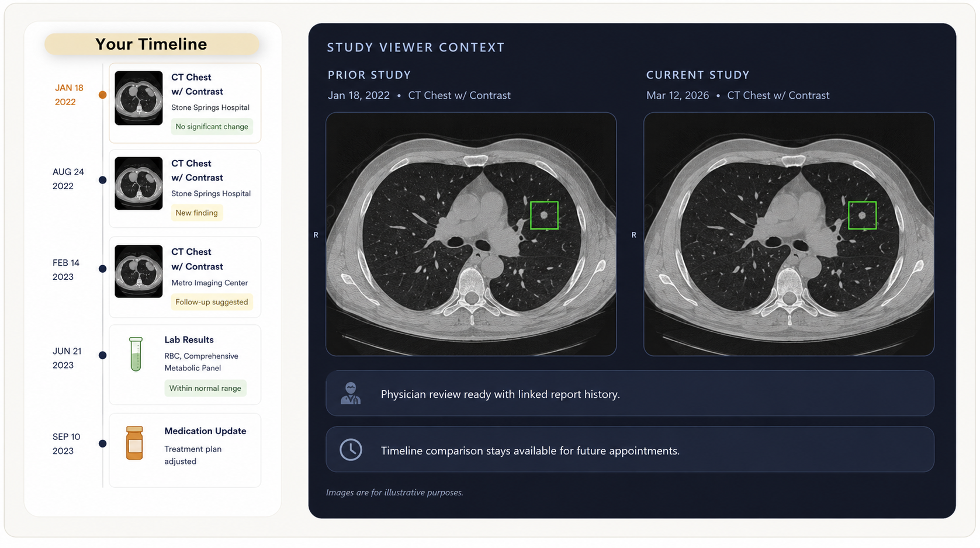
Task: Click the 'CURRENT STUDY' heading
Action: pos(698,75)
